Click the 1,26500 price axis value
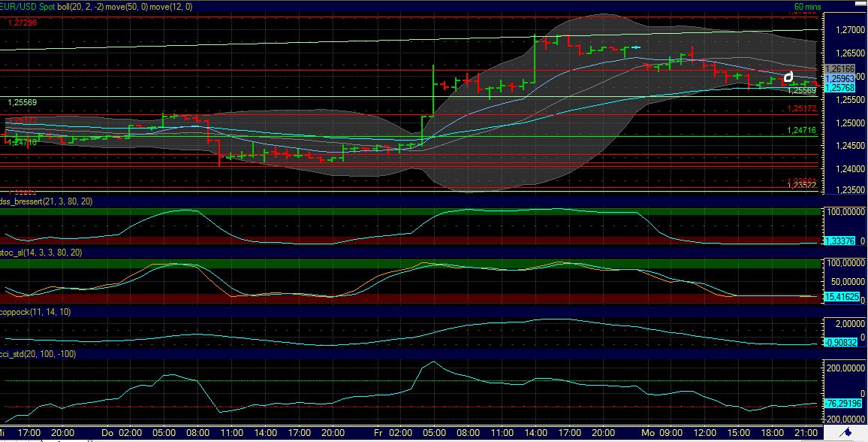868x442 pixels. pyautogui.click(x=850, y=53)
